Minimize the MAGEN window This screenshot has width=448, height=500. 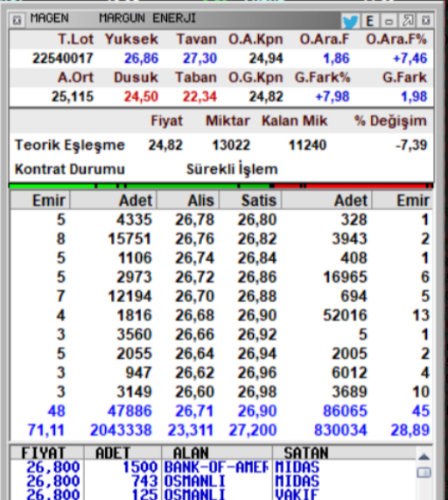[388, 21]
